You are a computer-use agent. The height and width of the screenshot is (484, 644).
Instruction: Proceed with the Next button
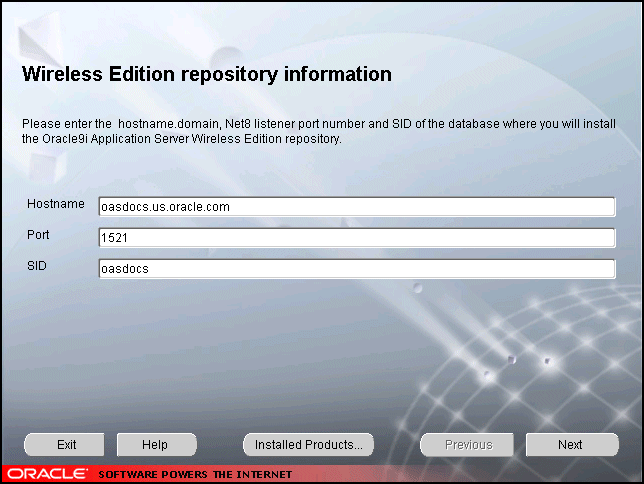pyautogui.click(x=572, y=445)
